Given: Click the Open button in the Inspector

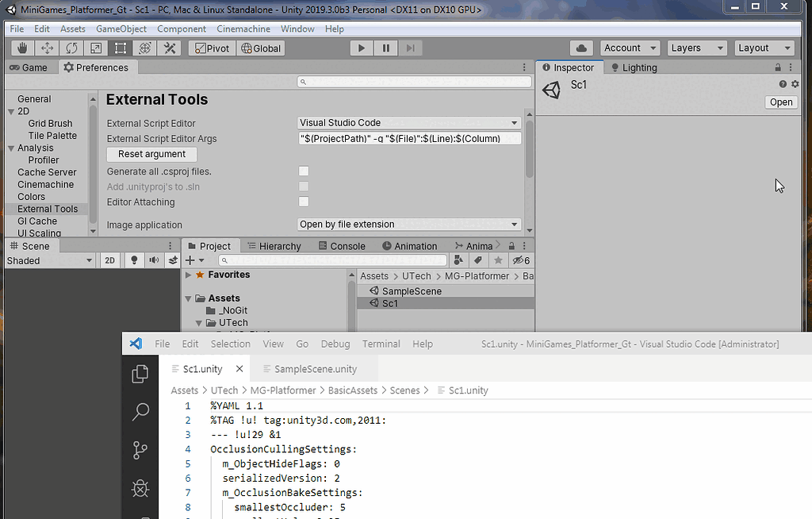Looking at the screenshot, I should (x=781, y=102).
